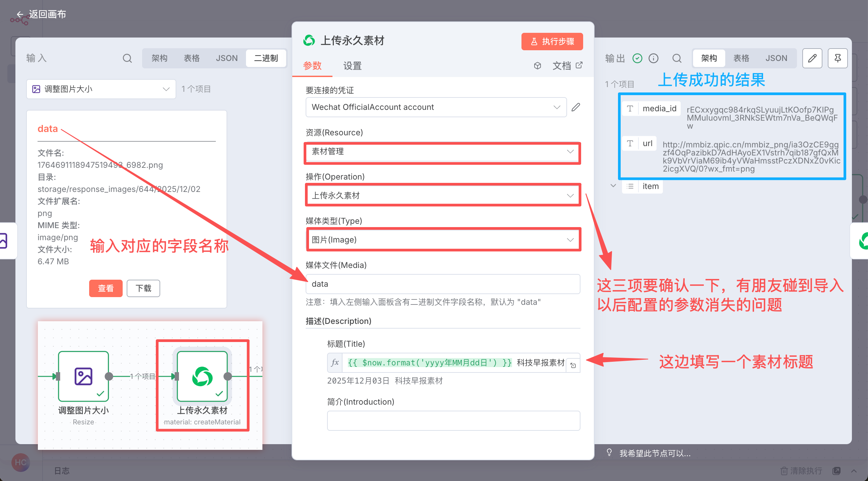Edit credential with pencil icon
The width and height of the screenshot is (868, 481).
pos(576,107)
